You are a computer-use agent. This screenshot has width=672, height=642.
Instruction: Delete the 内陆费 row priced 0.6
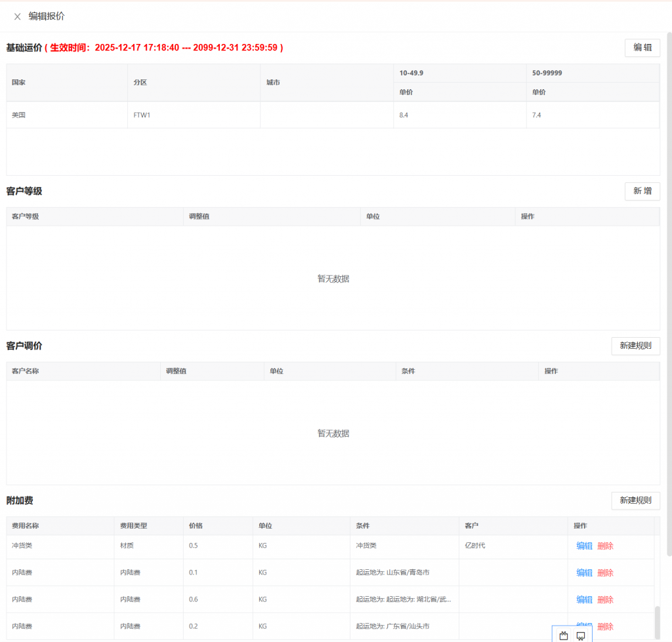pos(605,599)
